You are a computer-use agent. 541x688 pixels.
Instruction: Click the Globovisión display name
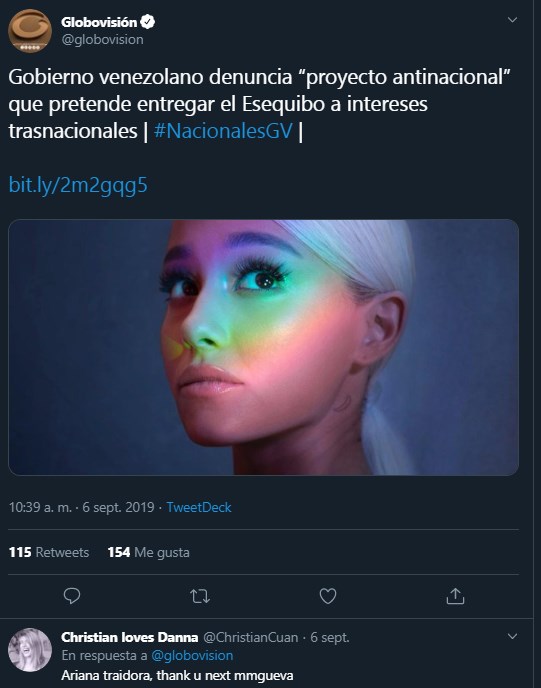click(x=99, y=22)
